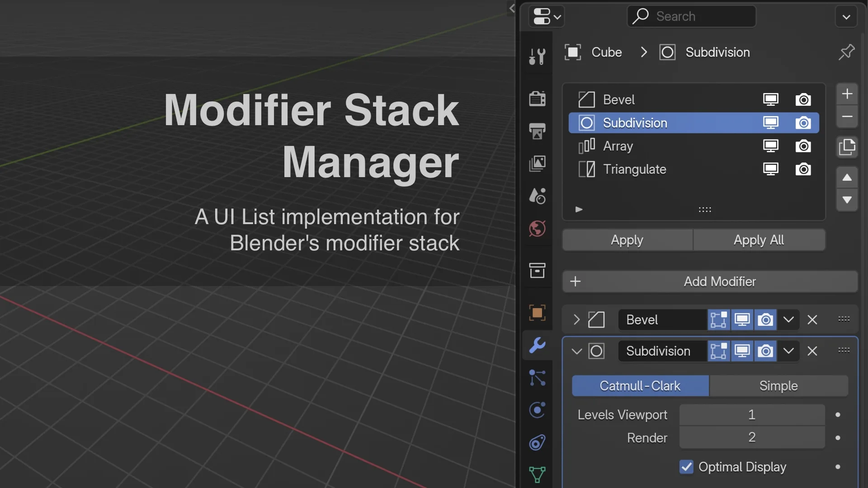Open the Collection properties tab
This screenshot has width=868, height=488.
tap(537, 270)
